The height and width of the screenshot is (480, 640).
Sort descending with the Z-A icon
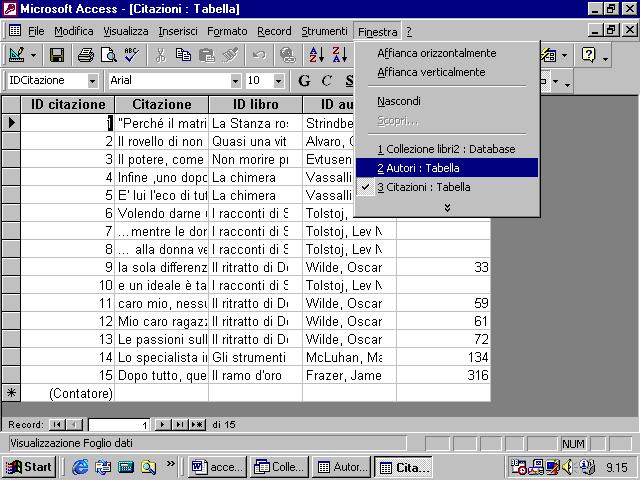point(339,55)
